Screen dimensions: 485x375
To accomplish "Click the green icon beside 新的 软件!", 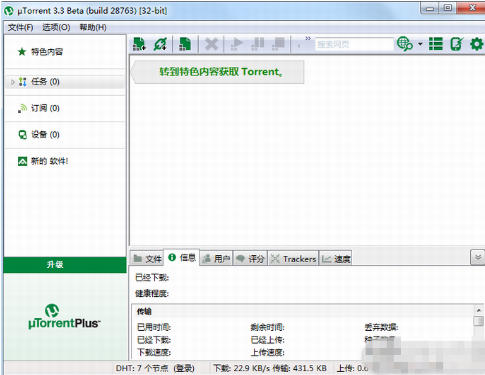I will (22, 161).
